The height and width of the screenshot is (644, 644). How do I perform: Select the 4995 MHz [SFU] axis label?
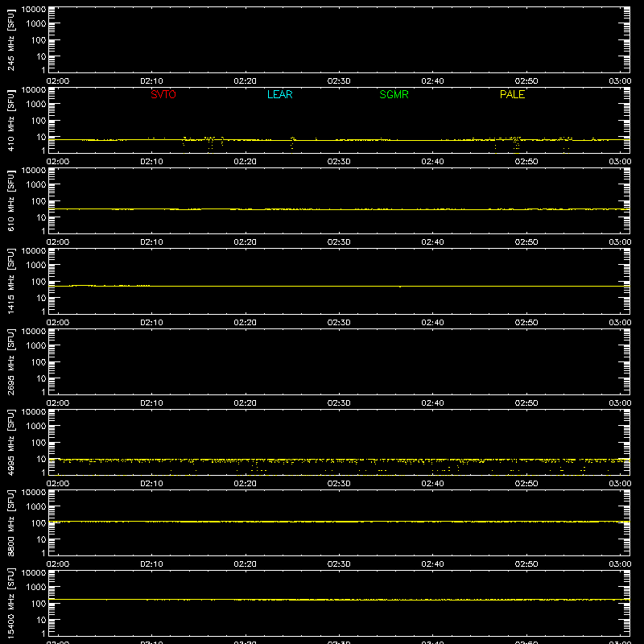click(10, 442)
